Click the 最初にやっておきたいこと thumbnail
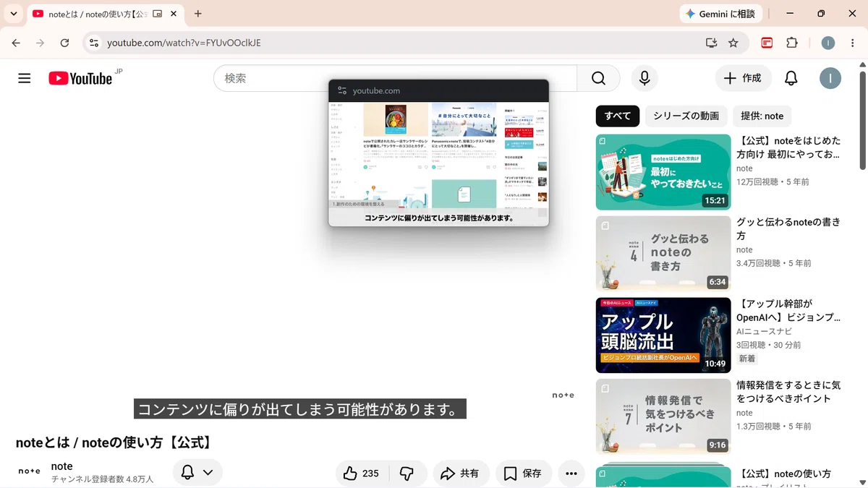 pos(663,172)
